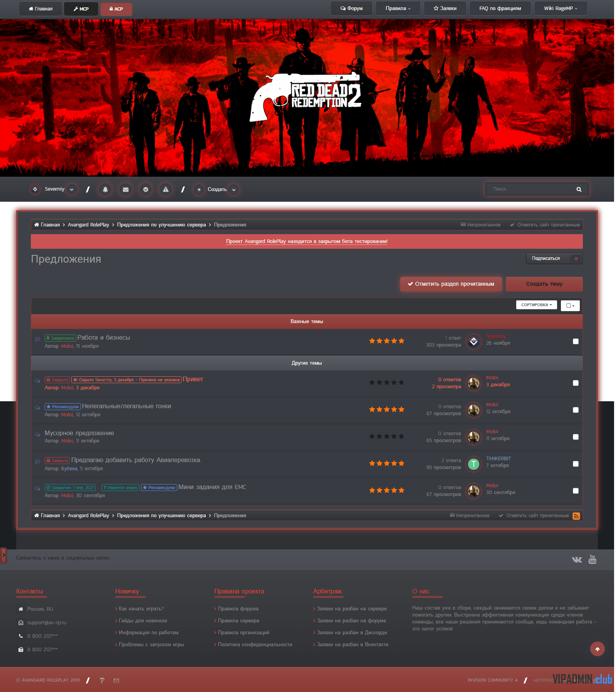The height and width of the screenshot is (692, 616).
Task: Open messages envelope icon
Action: pos(126,189)
